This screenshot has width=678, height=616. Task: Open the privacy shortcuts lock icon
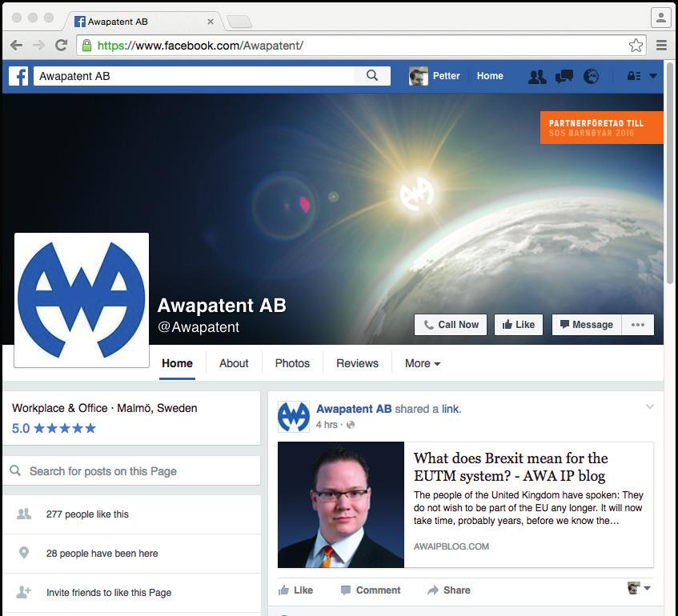tap(633, 76)
